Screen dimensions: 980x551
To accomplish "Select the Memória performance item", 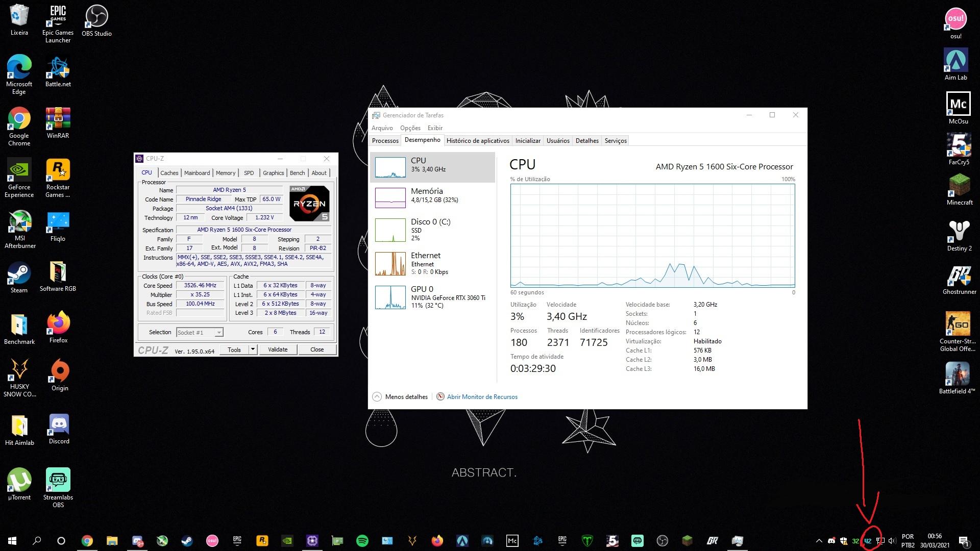I will (432, 197).
